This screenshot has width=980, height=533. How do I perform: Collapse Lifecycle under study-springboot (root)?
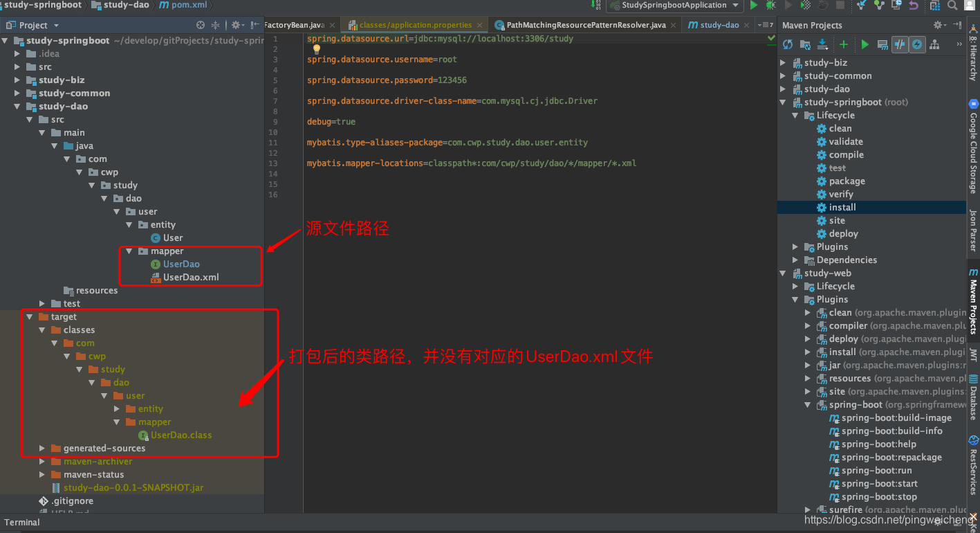coord(795,115)
